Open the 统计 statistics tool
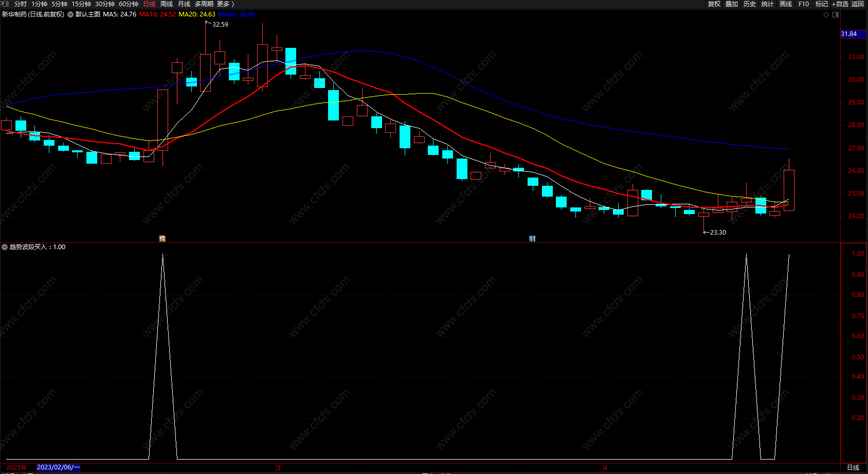Viewport: 868px width, 474px height. point(768,4)
